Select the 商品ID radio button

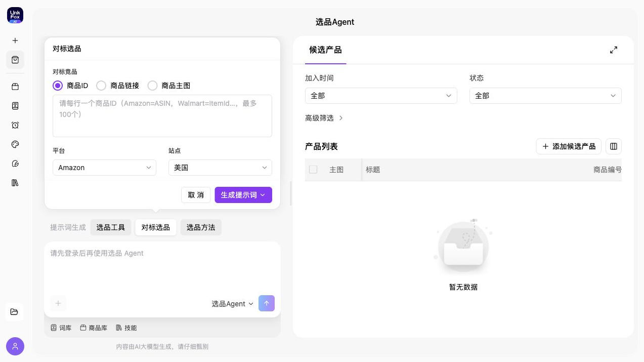coord(58,86)
